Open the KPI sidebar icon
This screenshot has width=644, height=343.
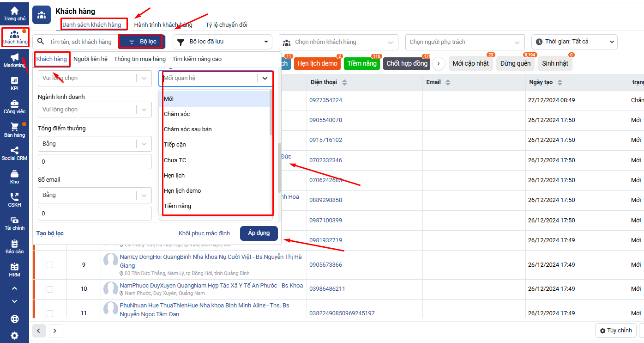coord(14,81)
